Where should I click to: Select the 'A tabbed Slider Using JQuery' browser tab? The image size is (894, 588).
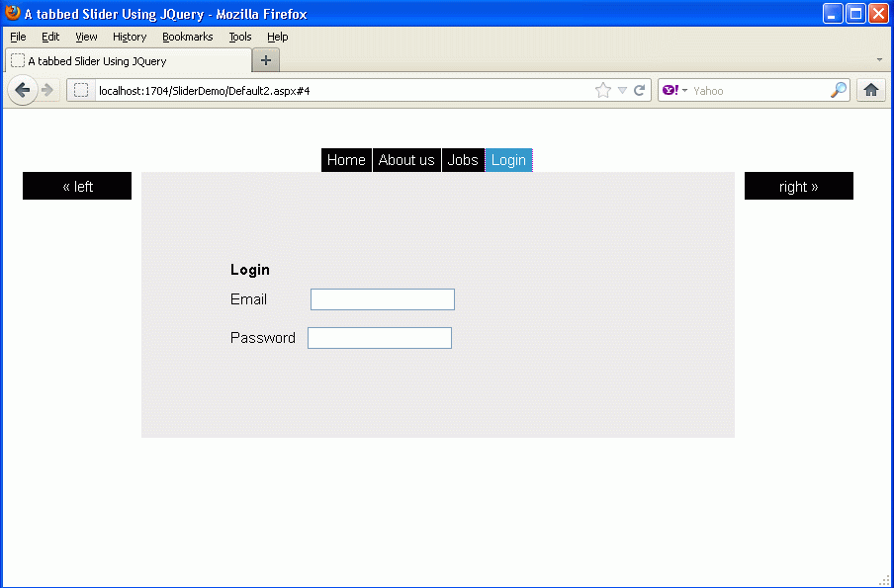tap(129, 60)
